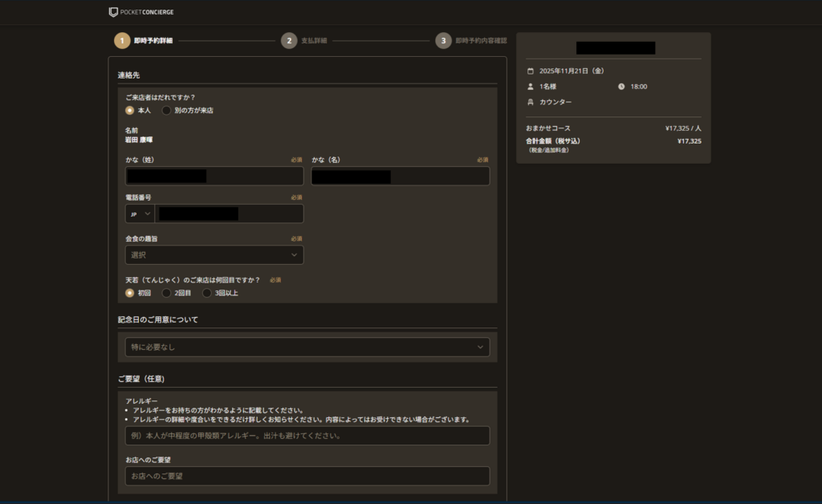Click step 1 circle 即時予約詳細
Screen dimensions: 822x504
[122, 41]
